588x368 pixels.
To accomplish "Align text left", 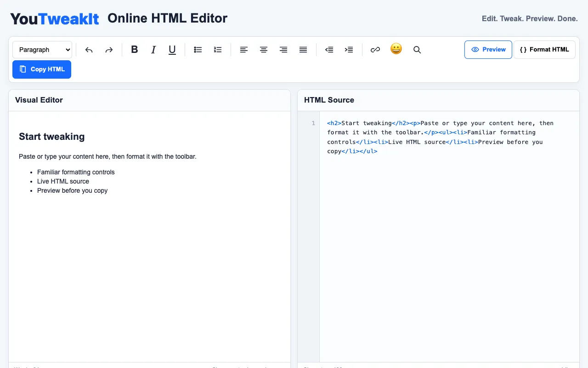I will coord(244,50).
